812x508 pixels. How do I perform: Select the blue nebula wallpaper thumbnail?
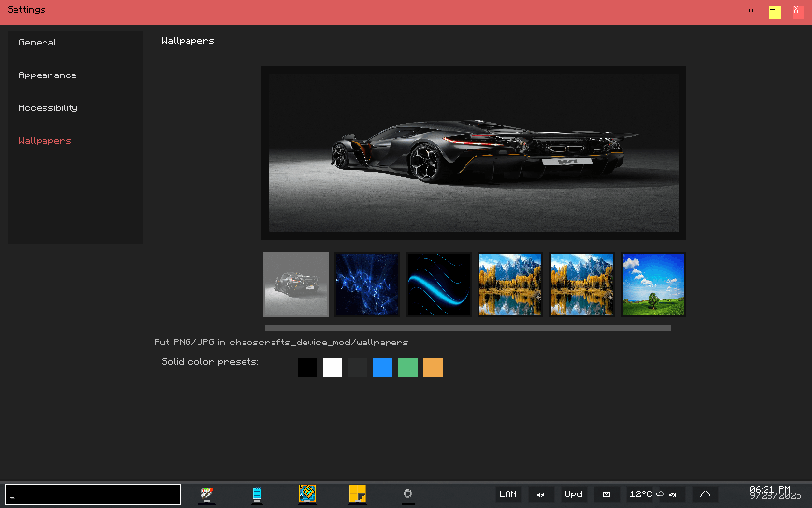367,284
